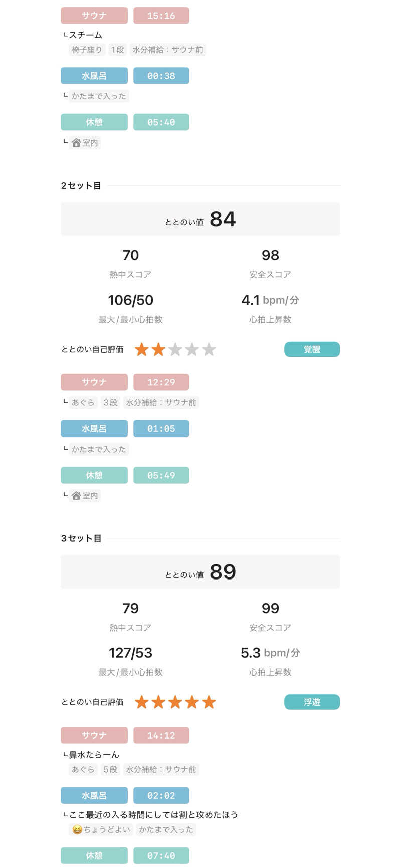Click the 5段 tag under the 14:12 sauna
401x868 pixels.
click(110, 769)
